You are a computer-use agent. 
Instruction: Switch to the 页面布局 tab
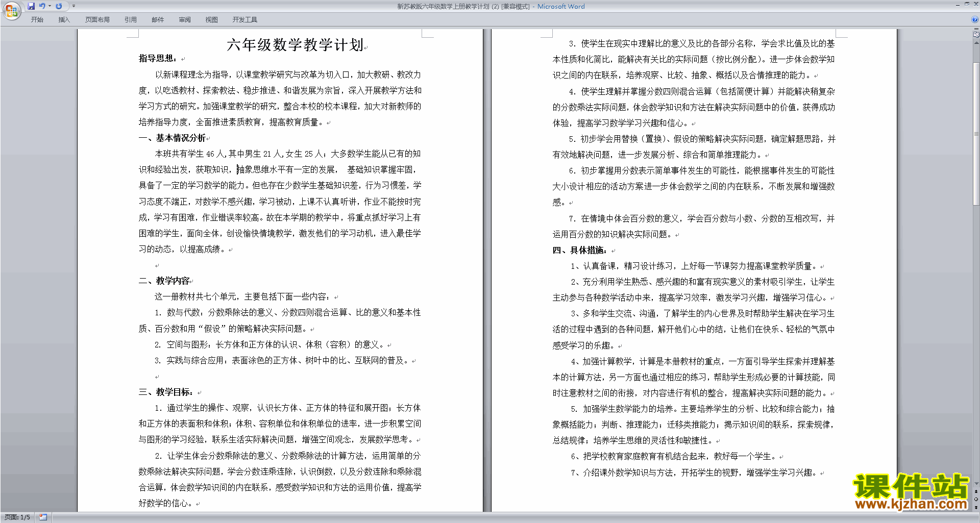pyautogui.click(x=97, y=20)
